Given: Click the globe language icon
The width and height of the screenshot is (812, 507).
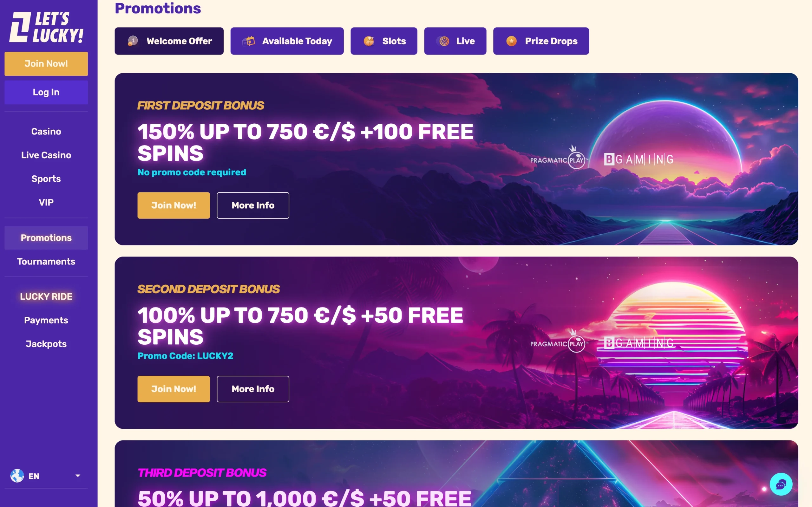Looking at the screenshot, I should pyautogui.click(x=17, y=476).
